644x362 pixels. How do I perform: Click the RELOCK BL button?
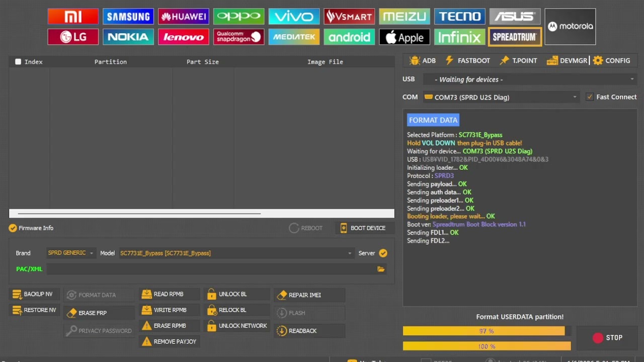pos(237,310)
